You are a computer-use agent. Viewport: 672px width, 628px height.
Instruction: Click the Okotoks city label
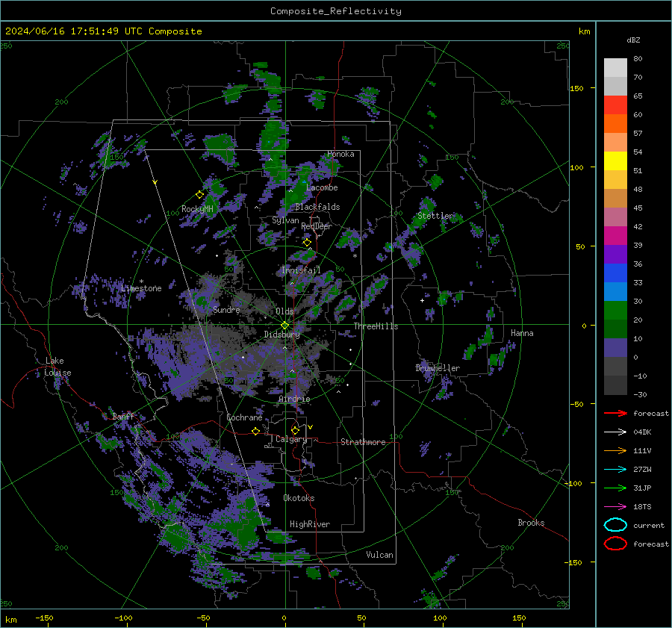pyautogui.click(x=299, y=498)
